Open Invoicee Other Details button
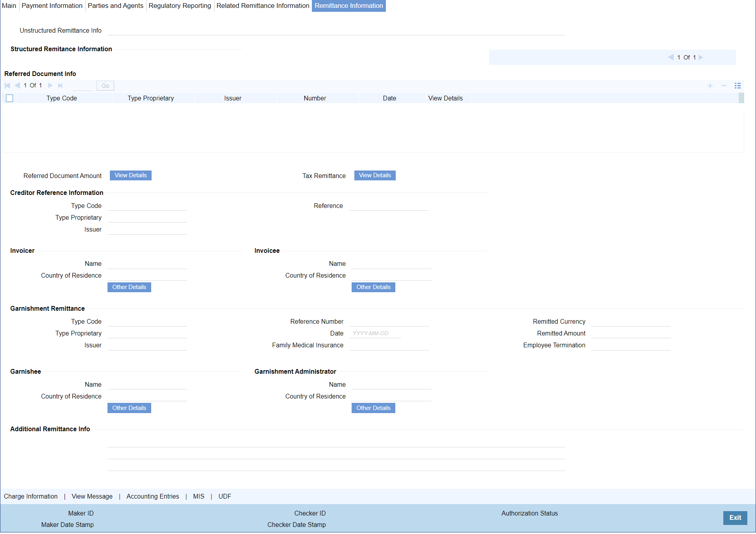The height and width of the screenshot is (534, 756). (373, 287)
